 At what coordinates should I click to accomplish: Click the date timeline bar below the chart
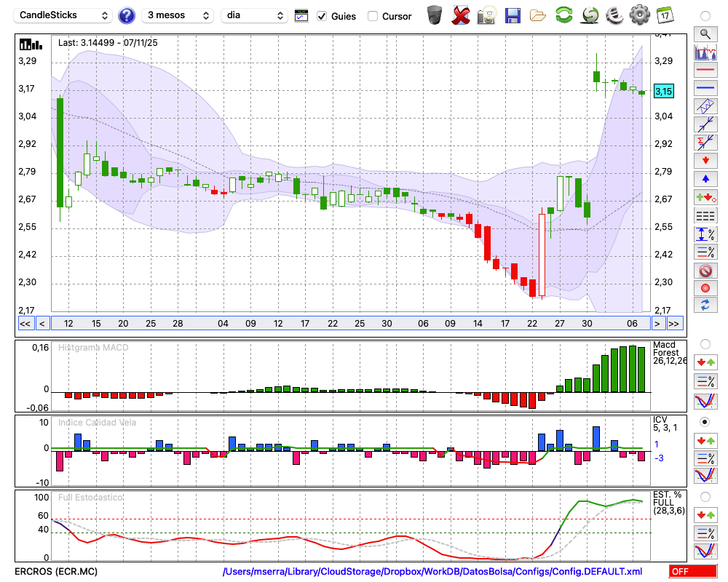[349, 324]
